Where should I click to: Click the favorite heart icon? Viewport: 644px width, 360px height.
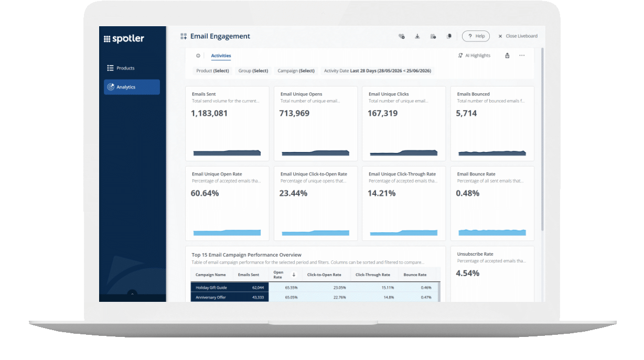pos(402,36)
